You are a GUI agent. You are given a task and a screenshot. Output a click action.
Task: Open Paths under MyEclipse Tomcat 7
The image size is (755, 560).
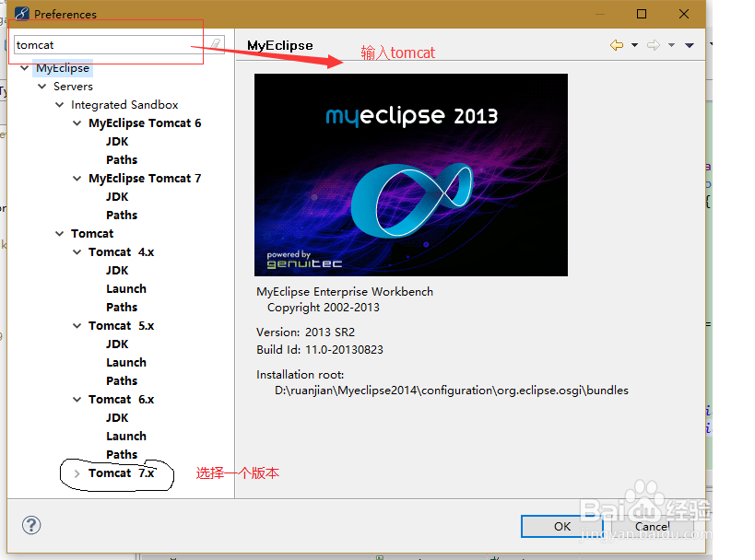point(122,215)
